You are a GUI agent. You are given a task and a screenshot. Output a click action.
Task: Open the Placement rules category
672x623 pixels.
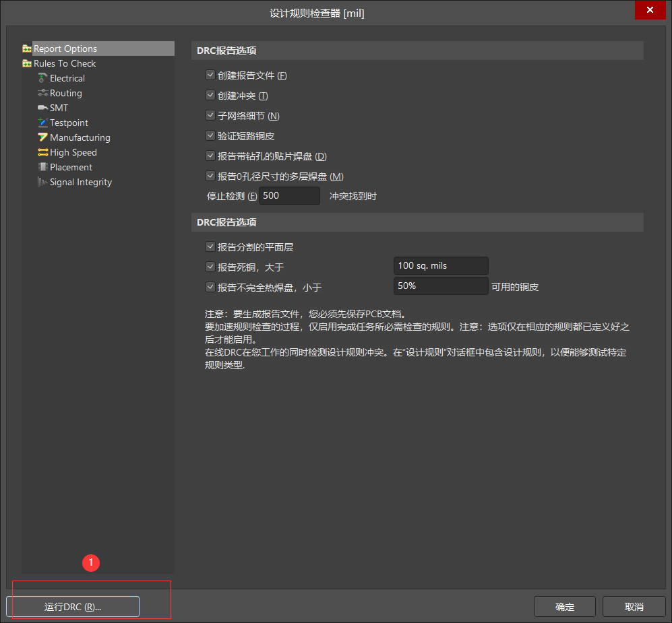[71, 168]
